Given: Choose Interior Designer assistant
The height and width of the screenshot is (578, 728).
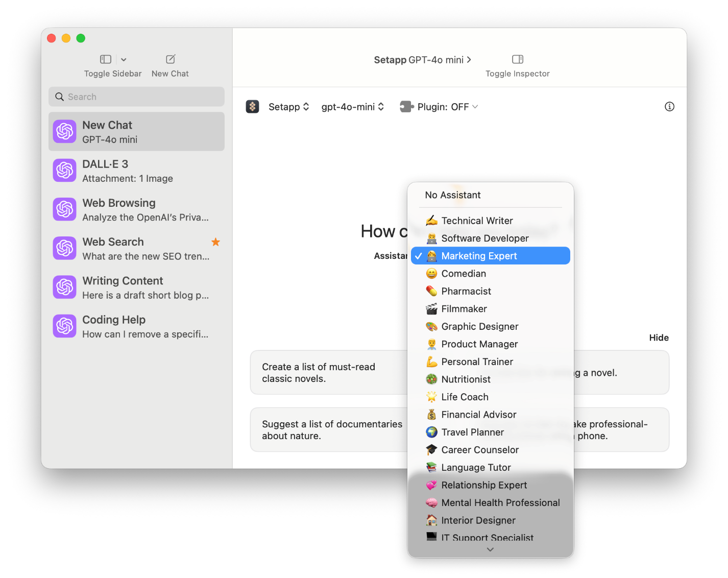Looking at the screenshot, I should point(491,520).
